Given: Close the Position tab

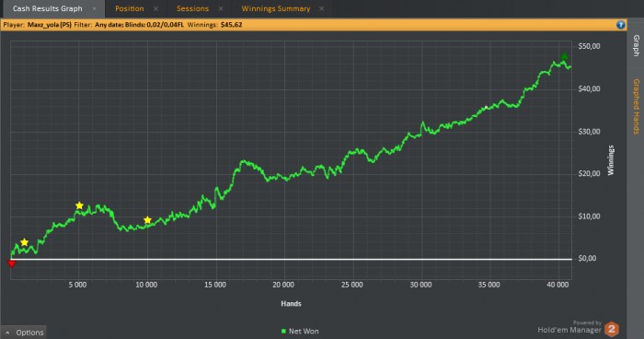Looking at the screenshot, I should 156,8.
